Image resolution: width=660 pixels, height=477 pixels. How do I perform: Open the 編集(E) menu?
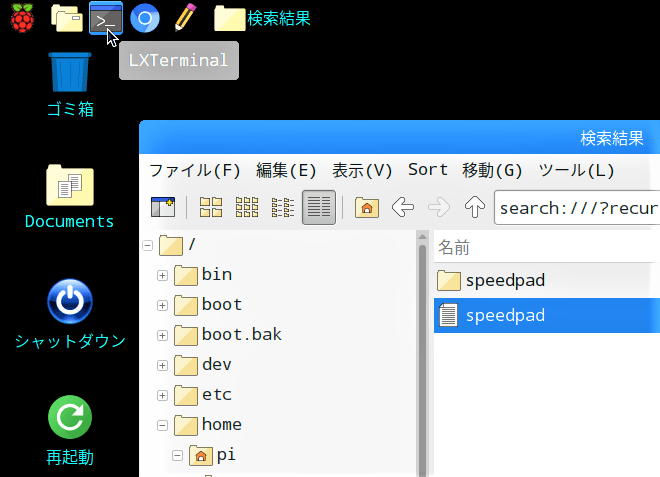click(286, 171)
